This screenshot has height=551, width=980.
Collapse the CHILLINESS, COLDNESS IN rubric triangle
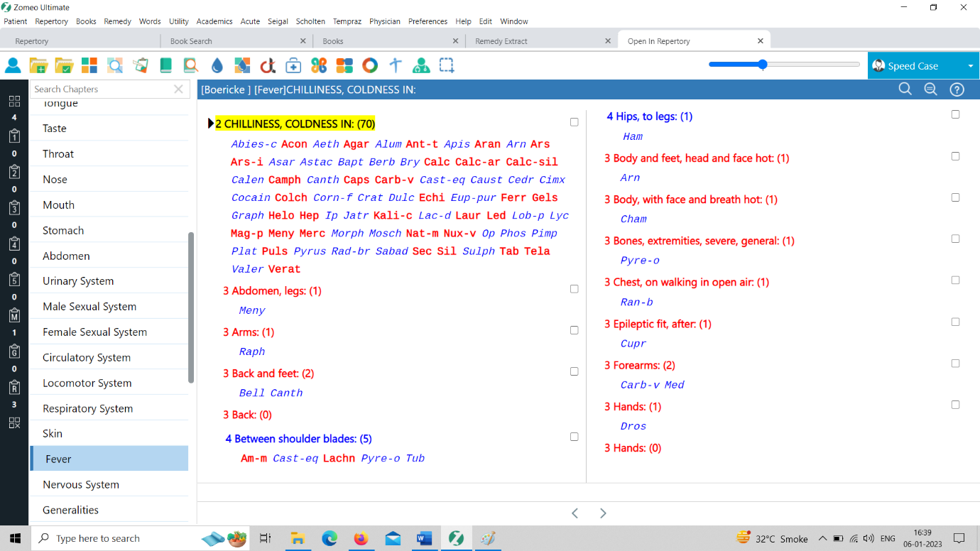tap(210, 124)
